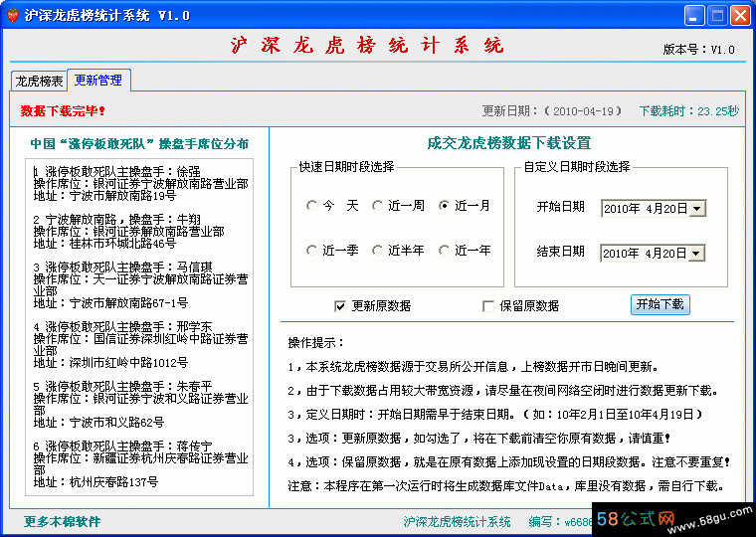This screenshot has height=537, width=756.
Task: Open the 结束日期 date dropdown arrow
Action: pos(696,254)
